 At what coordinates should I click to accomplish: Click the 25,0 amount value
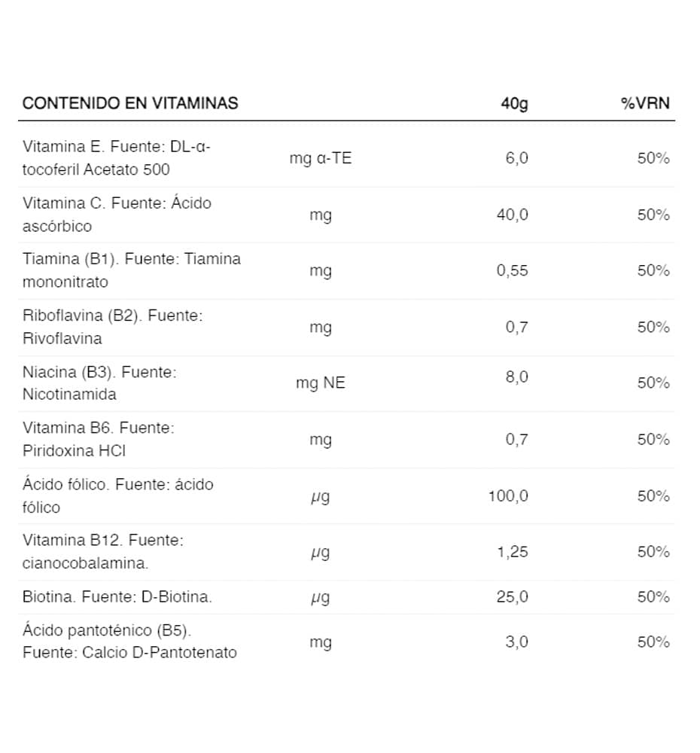coord(513,597)
